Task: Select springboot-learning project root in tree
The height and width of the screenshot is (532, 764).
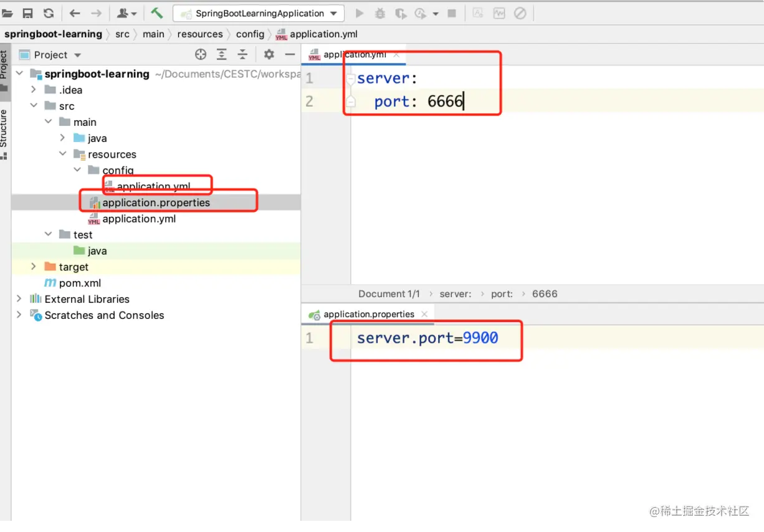Action: click(x=97, y=74)
